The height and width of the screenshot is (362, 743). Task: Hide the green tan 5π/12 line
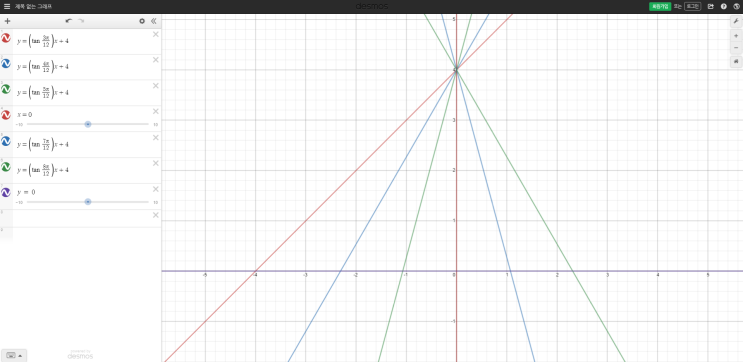coord(6,89)
